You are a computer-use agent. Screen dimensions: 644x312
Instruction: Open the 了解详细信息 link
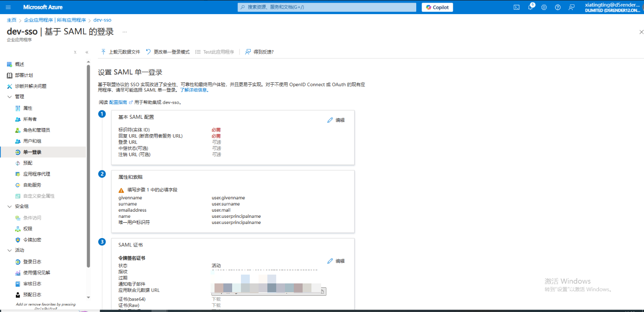click(194, 90)
